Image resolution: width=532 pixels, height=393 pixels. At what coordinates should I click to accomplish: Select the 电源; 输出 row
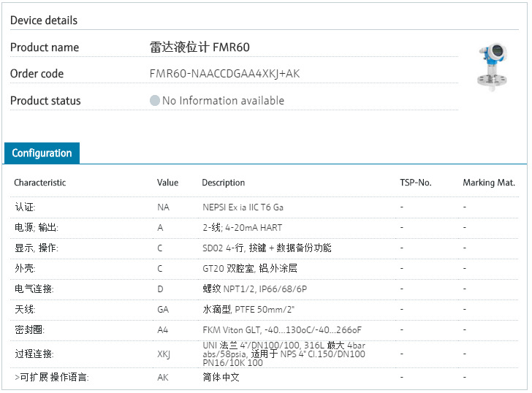pyautogui.click(x=36, y=228)
